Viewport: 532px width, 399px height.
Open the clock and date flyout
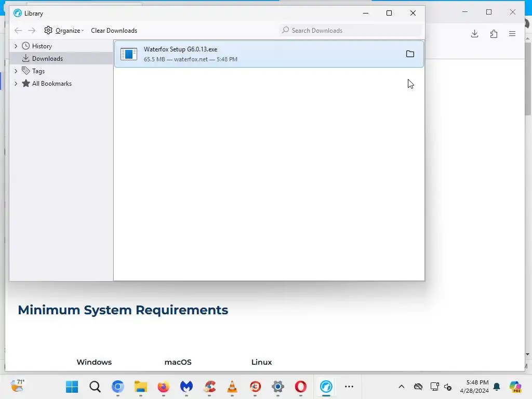pos(474,387)
